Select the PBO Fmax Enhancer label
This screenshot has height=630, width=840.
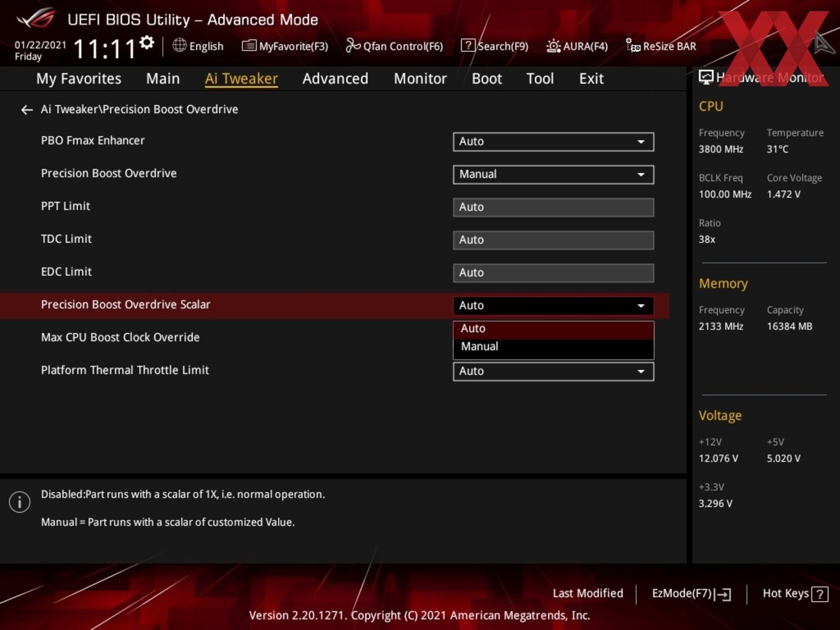coord(93,141)
